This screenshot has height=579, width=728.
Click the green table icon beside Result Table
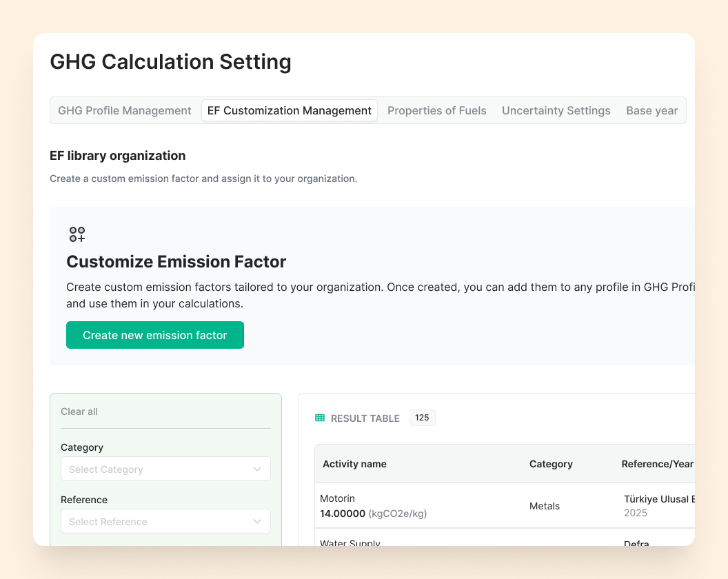[320, 418]
